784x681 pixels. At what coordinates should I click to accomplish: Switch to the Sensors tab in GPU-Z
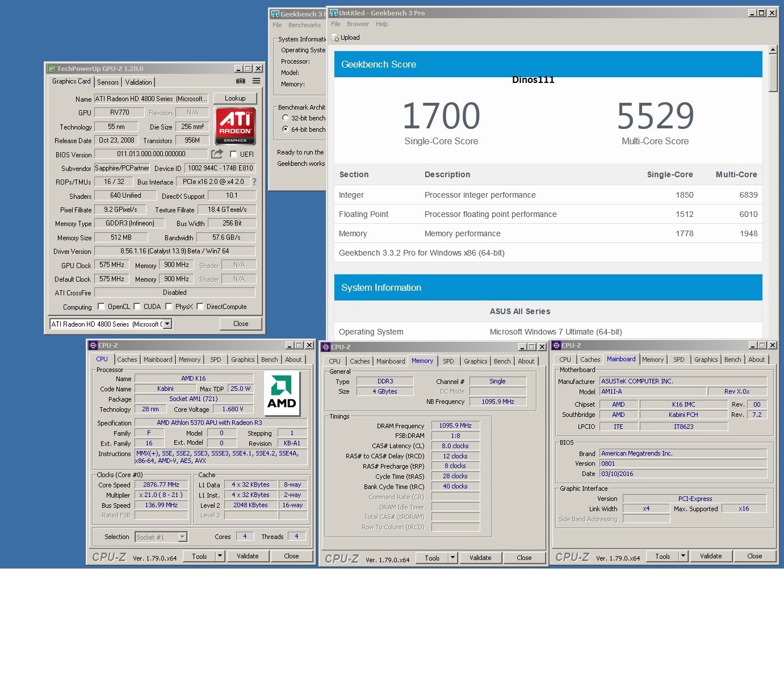coord(108,82)
